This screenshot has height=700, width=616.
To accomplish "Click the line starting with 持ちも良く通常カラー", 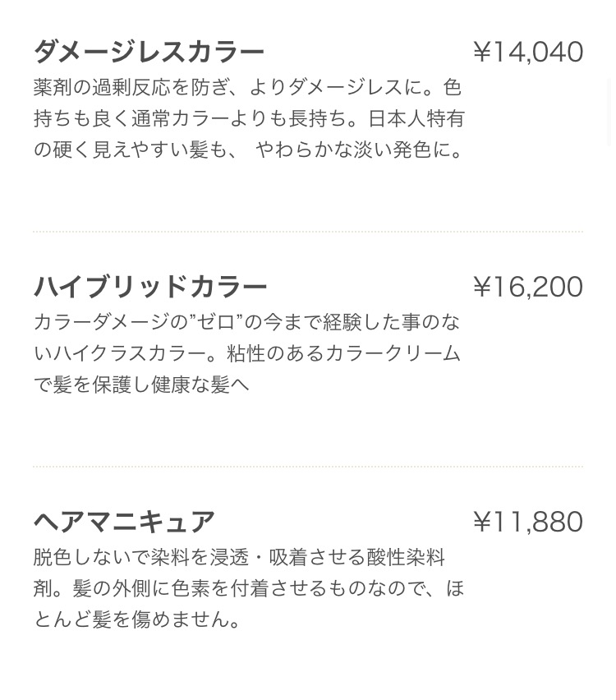I will tap(249, 118).
